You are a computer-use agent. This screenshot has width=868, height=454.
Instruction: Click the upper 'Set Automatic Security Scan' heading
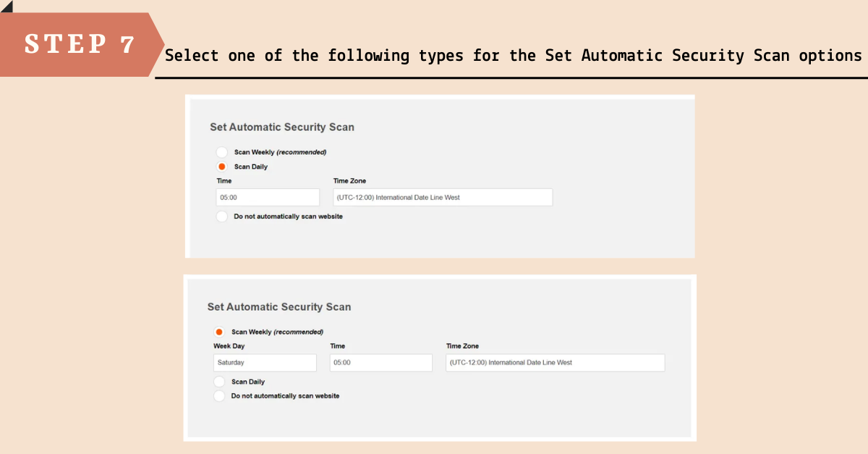282,127
